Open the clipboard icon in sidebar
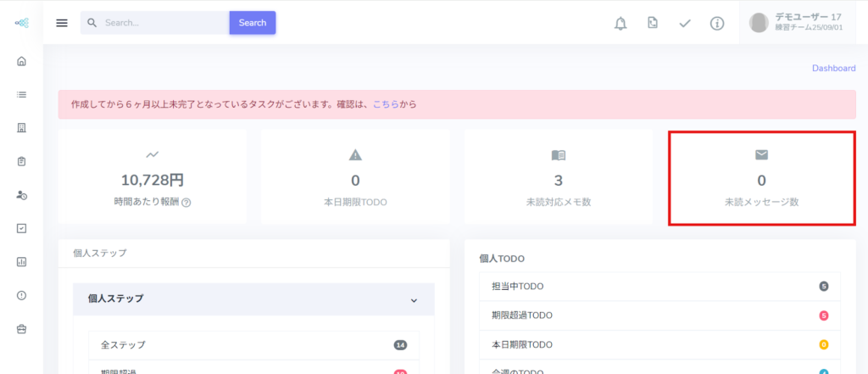The width and height of the screenshot is (868, 374). click(x=21, y=161)
